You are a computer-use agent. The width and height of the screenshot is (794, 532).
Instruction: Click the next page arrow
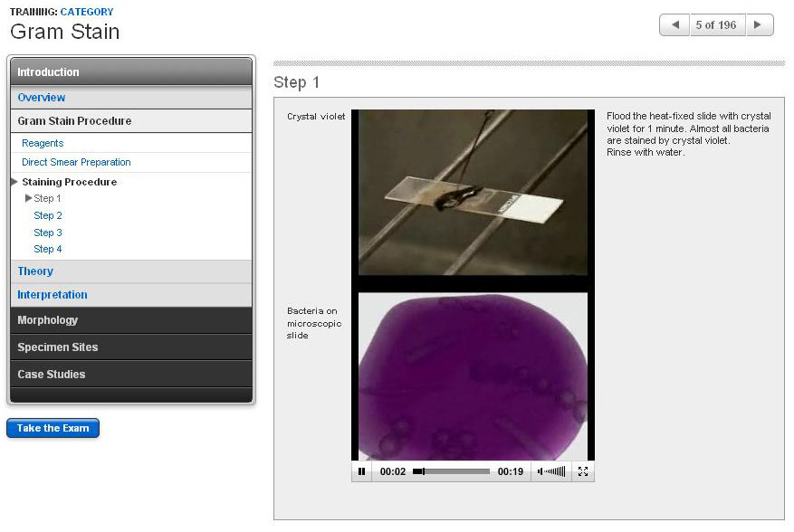758,24
